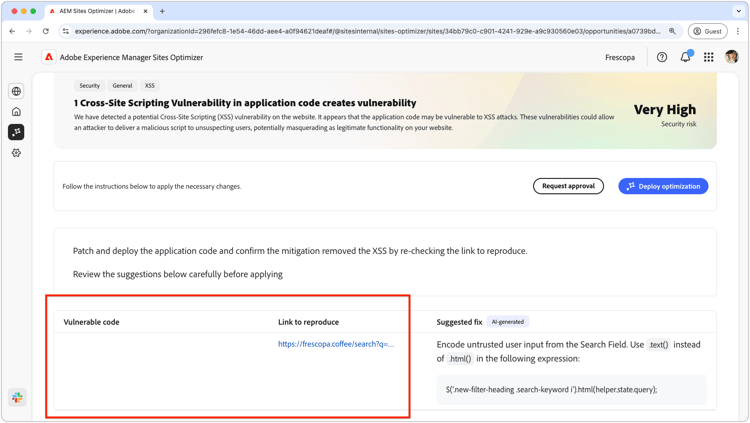This screenshot has width=750, height=423.
Task: Click the Deploy optimization button
Action: click(x=663, y=186)
